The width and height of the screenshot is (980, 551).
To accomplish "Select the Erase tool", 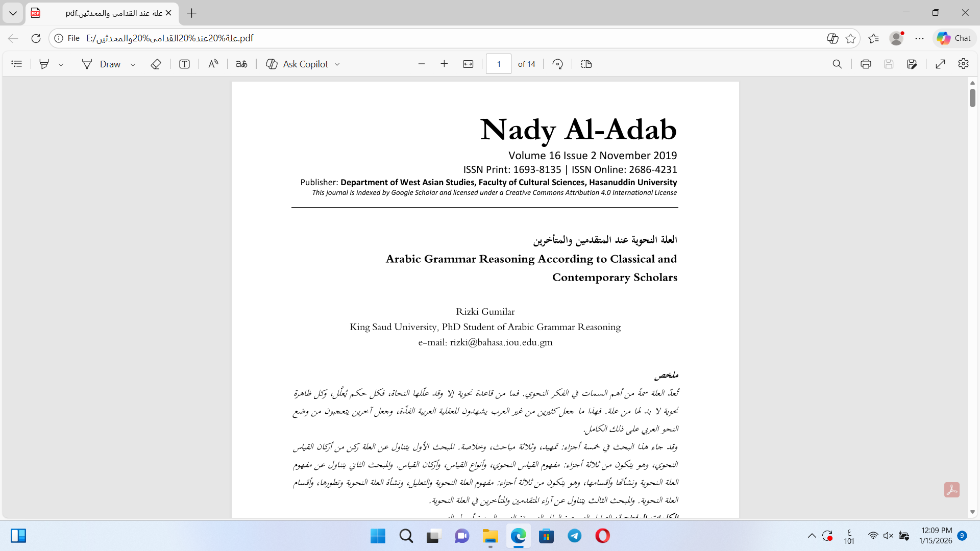I will point(156,64).
